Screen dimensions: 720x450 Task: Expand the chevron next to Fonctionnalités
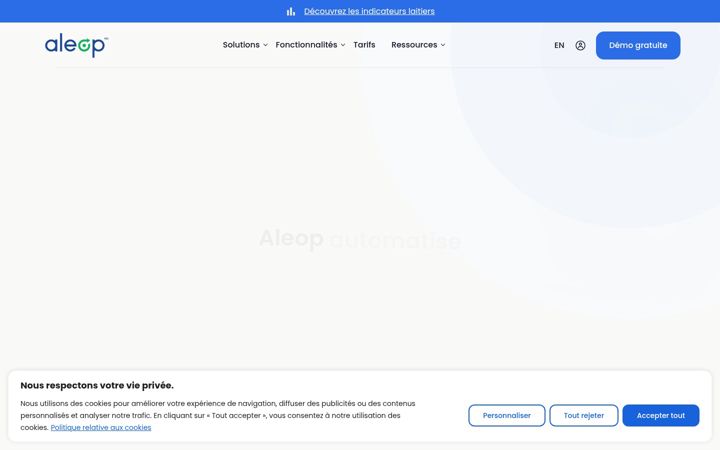(x=343, y=45)
